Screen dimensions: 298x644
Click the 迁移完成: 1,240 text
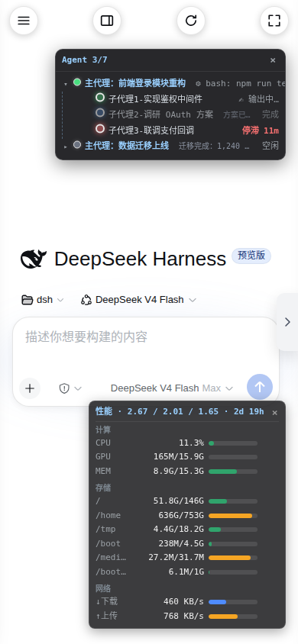pyautogui.click(x=214, y=146)
